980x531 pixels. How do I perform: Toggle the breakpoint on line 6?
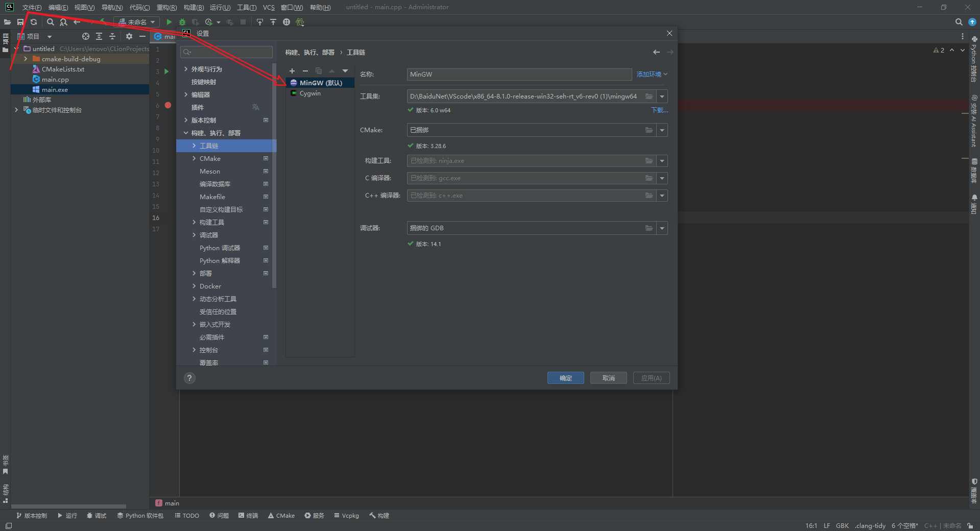coord(168,105)
